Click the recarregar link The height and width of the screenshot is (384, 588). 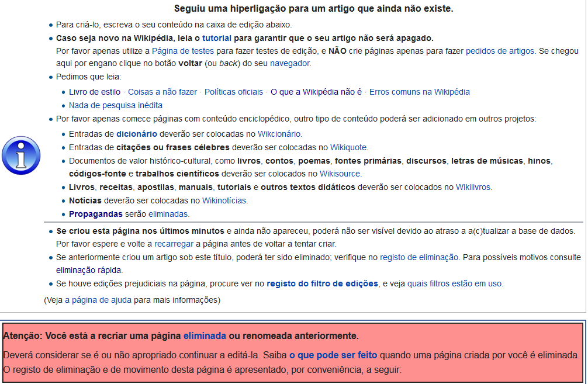pos(174,244)
